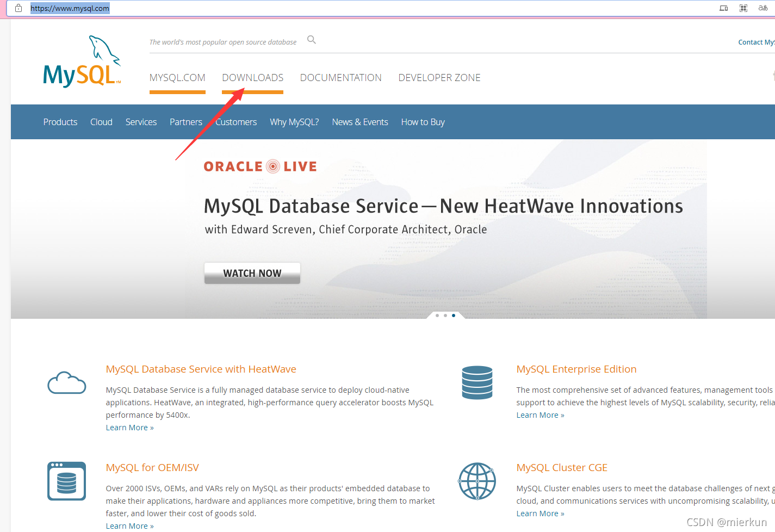Click the OEM/ISV database window icon
775x532 pixels.
66,481
